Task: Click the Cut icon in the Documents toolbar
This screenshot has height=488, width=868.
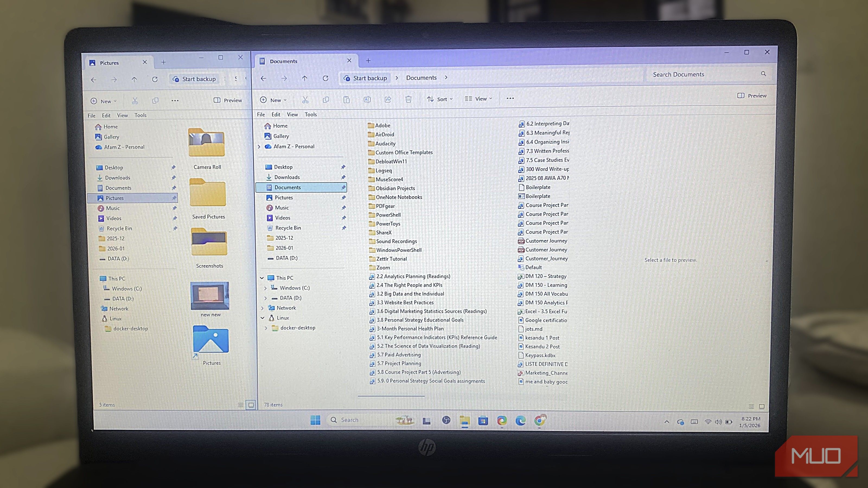Action: click(x=305, y=100)
